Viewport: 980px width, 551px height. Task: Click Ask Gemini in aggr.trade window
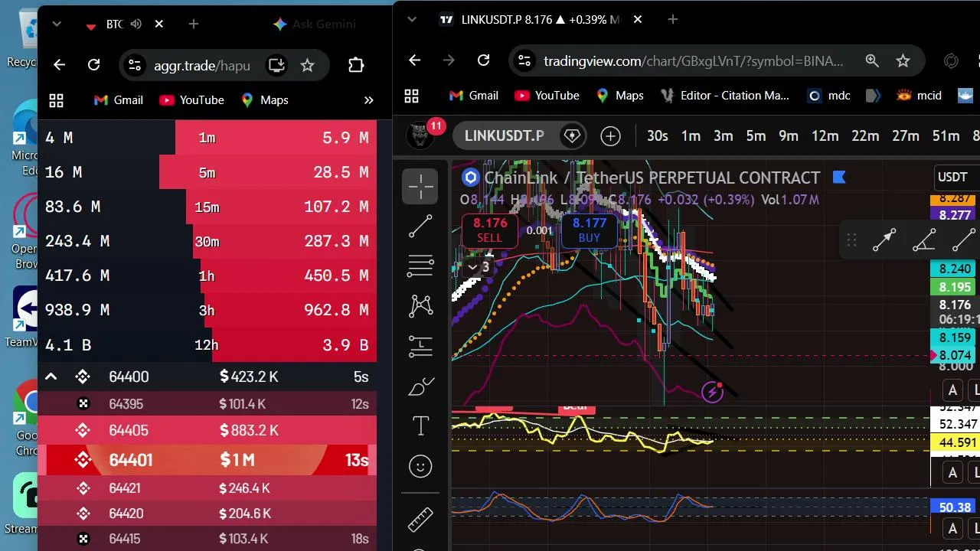(x=314, y=24)
